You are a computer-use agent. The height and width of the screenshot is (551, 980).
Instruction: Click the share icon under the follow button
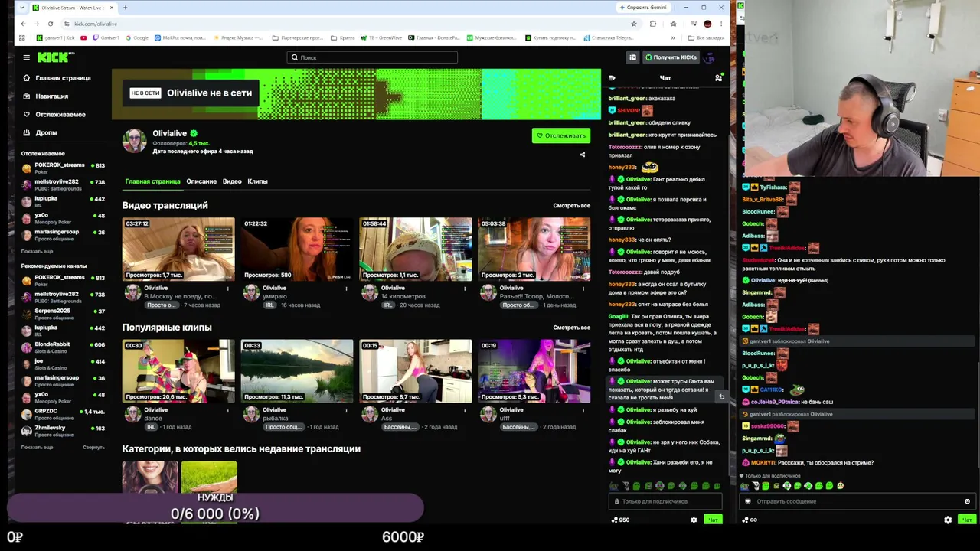pyautogui.click(x=582, y=155)
